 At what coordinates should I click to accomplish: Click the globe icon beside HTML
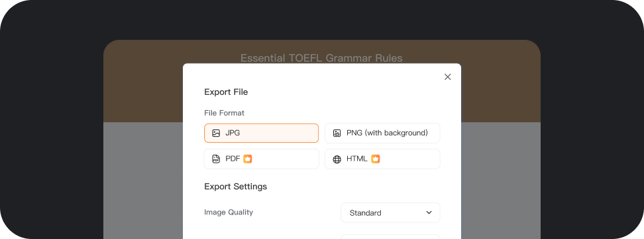point(337,159)
